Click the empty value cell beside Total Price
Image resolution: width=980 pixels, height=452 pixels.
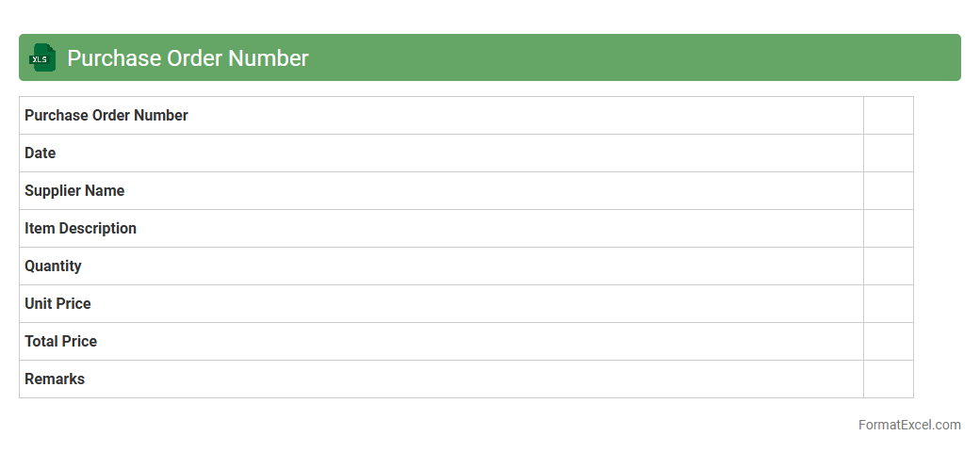pyautogui.click(x=888, y=341)
